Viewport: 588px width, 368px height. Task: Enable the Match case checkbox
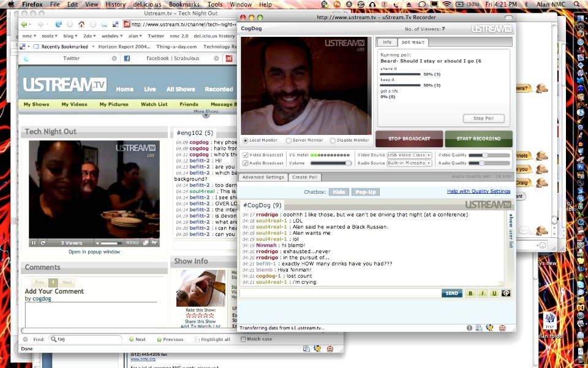(x=243, y=339)
